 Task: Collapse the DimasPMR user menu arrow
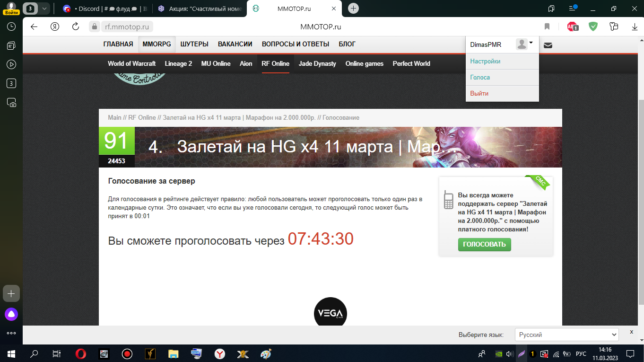point(531,43)
